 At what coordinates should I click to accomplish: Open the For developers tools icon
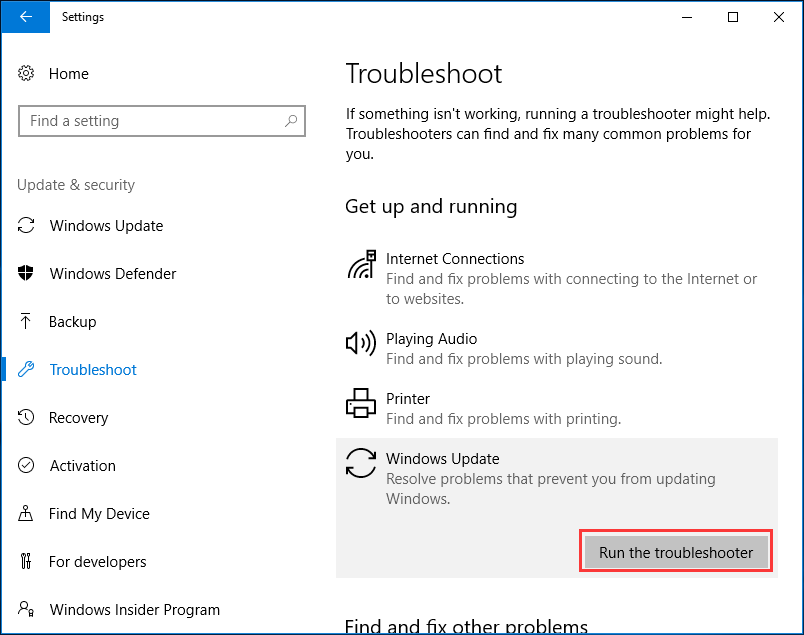[26, 561]
